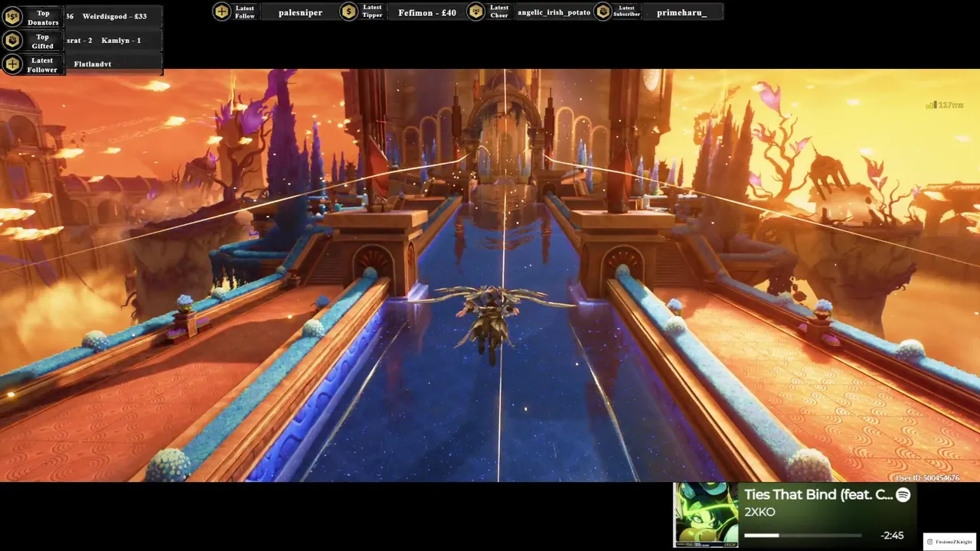
Task: Click the remaining time '-2:45'
Action: [x=892, y=536]
